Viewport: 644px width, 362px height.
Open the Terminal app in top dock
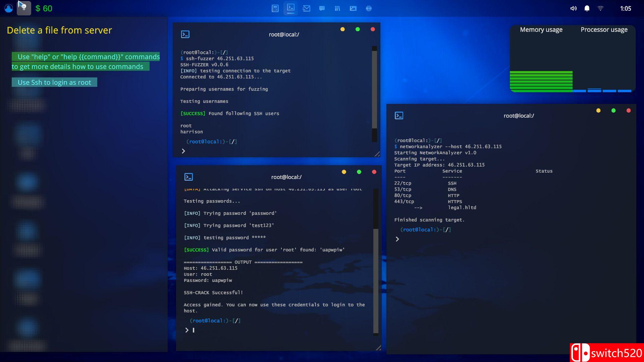point(291,8)
